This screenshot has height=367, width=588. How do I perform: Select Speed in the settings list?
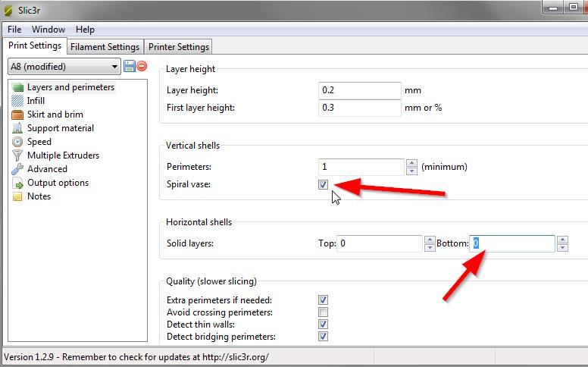click(x=39, y=142)
